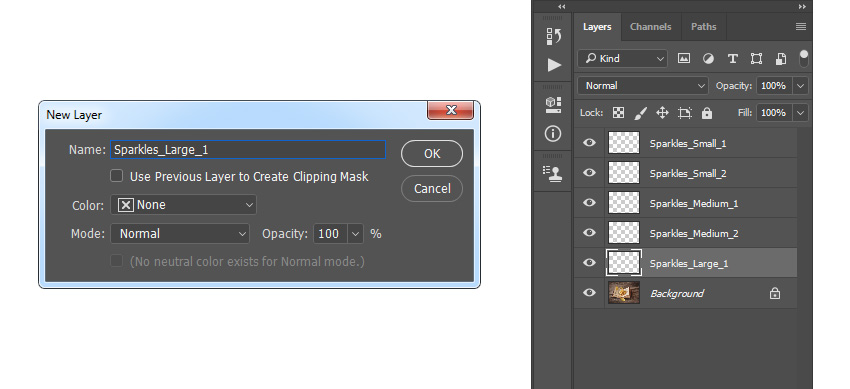Image resolution: width=850 pixels, height=389 pixels.
Task: Filter layers by type layer icon
Action: click(x=732, y=59)
